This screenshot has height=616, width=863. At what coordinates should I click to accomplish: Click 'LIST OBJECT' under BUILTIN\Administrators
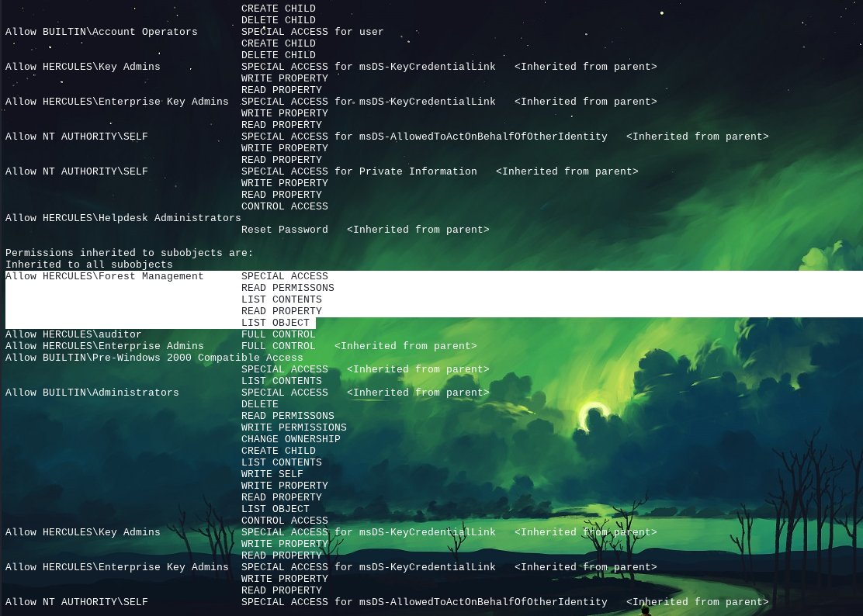coord(276,509)
